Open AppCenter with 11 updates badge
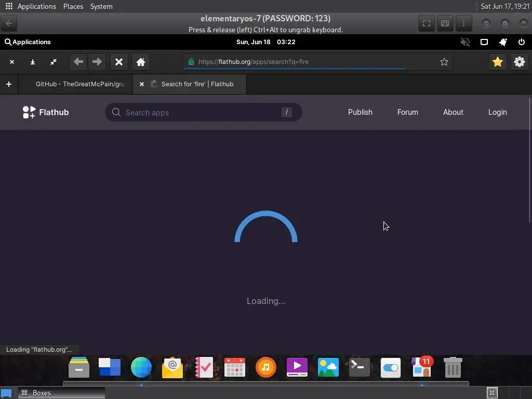Viewport: 532px width, 399px height. [422, 367]
